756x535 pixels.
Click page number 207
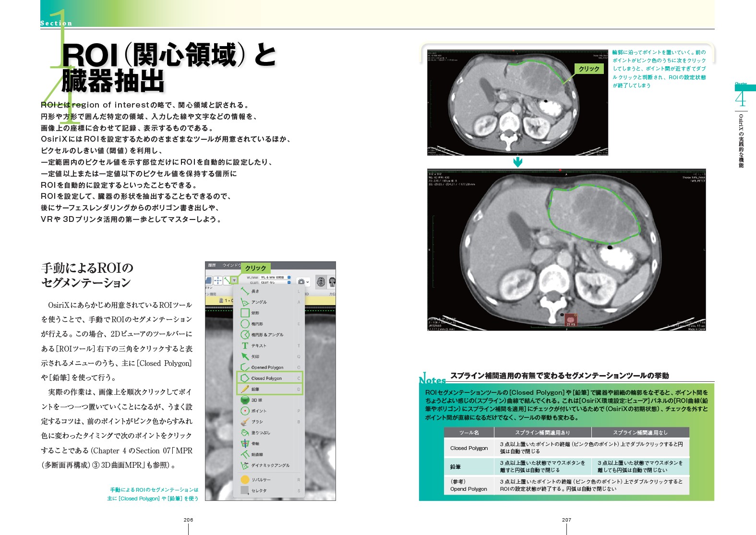(566, 520)
